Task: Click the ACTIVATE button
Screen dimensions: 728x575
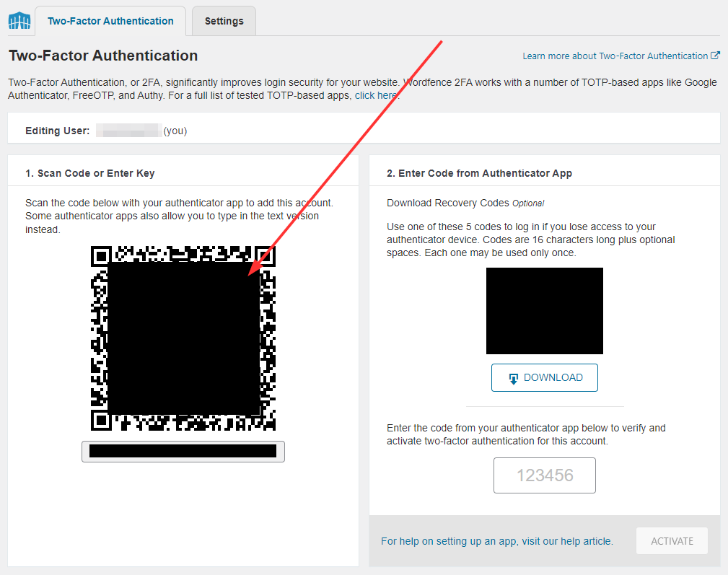Action: pos(672,541)
